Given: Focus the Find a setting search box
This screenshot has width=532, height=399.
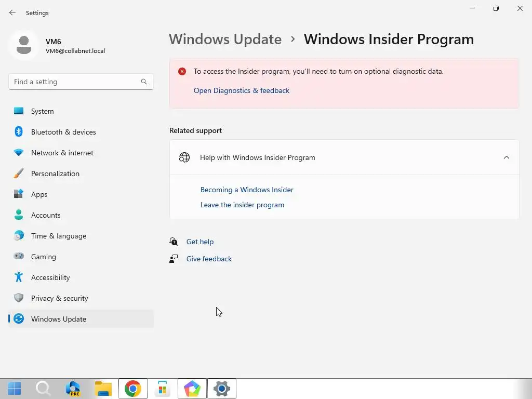Looking at the screenshot, I should click(81, 82).
